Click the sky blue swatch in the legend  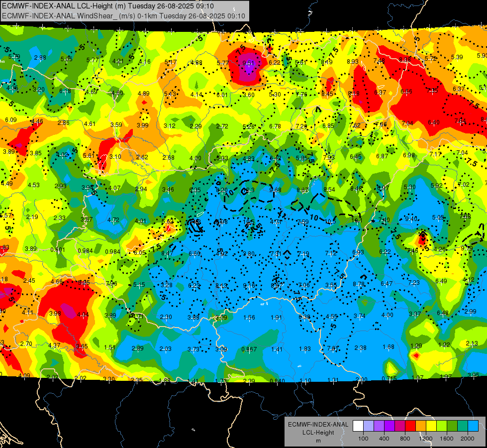pyautogui.click(x=473, y=426)
